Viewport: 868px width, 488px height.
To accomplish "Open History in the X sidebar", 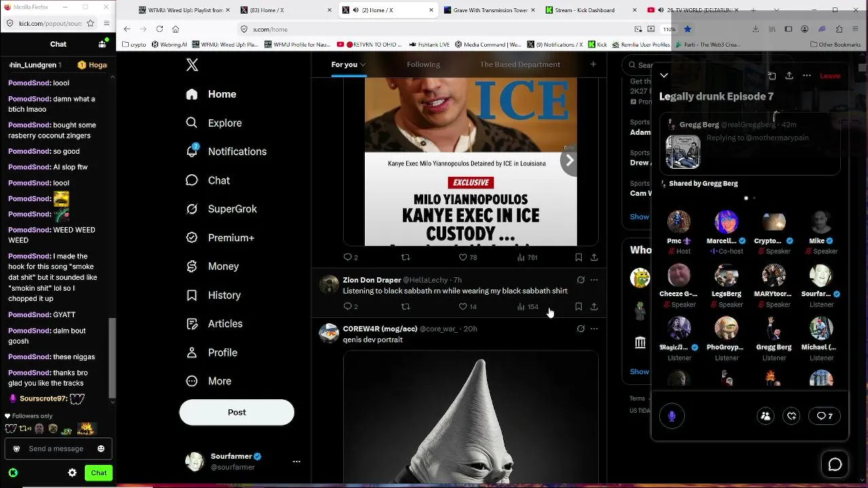I will (213, 295).
